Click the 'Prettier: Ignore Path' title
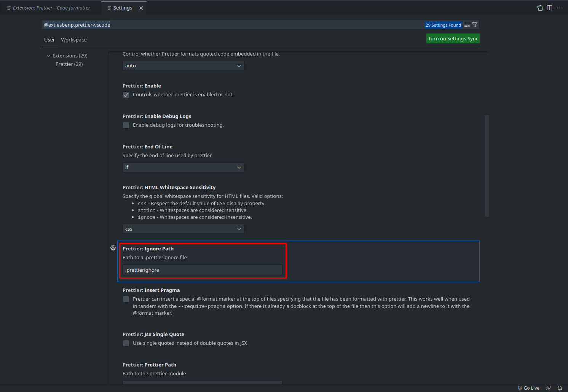Screen dimensions: 568x392 (x=148, y=249)
